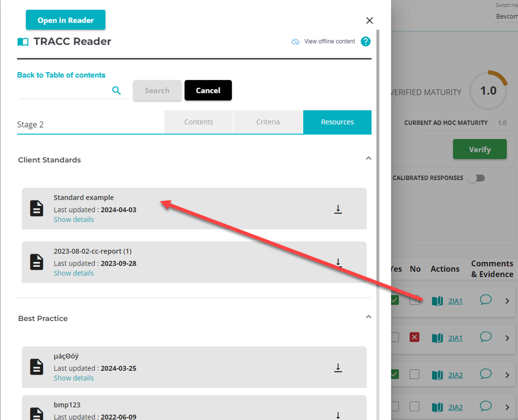518x420 pixels.
Task: Uncheck the red No box in second 2IA1 row
Action: coord(415,337)
